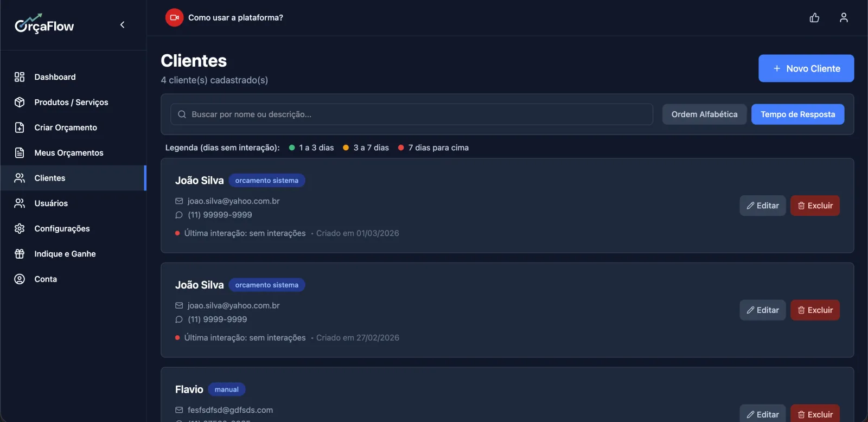Click phone number (11) 99999-9999

[220, 215]
